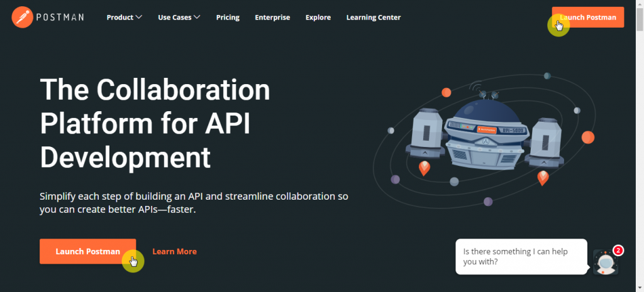The height and width of the screenshot is (292, 644).
Task: Click the POSTMAN wordmark text
Action: (x=60, y=17)
